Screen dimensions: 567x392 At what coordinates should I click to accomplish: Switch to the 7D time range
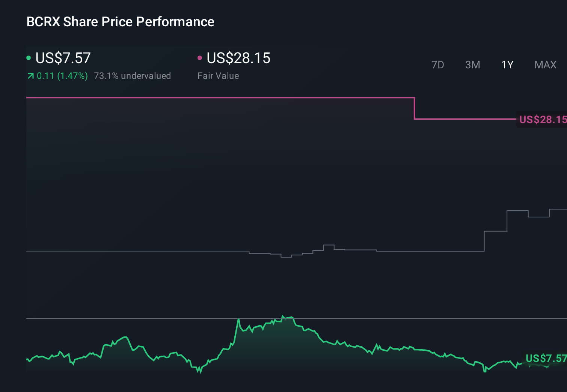pos(438,65)
